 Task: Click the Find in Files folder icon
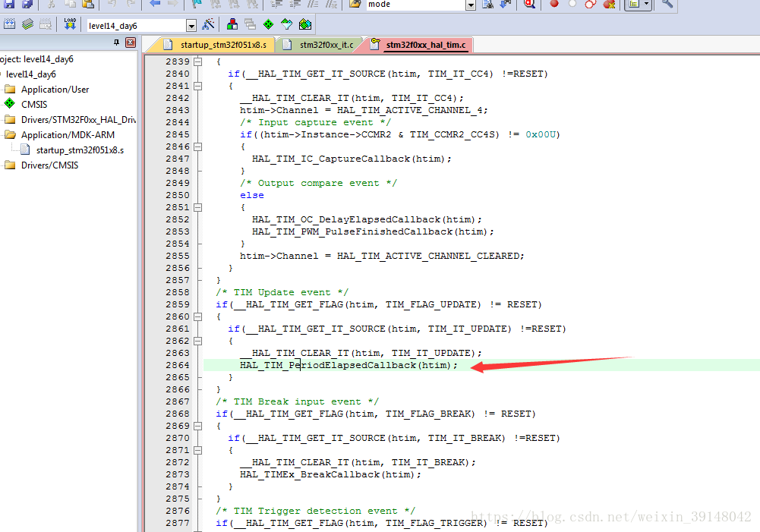pyautogui.click(x=355, y=4)
